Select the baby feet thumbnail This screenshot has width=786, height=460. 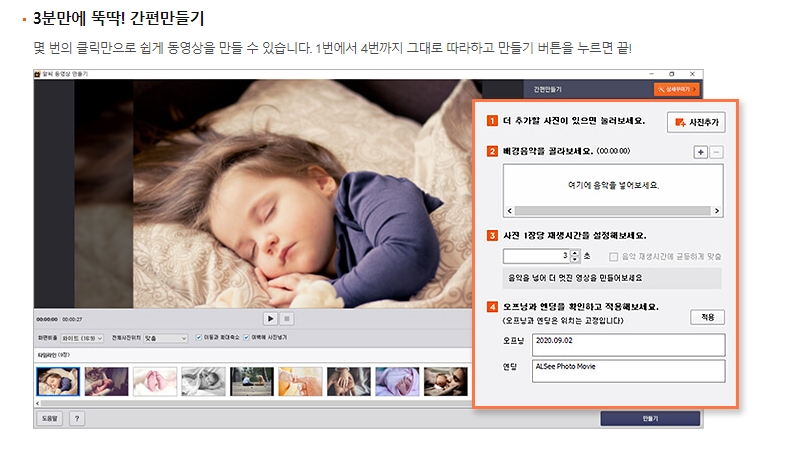click(155, 381)
